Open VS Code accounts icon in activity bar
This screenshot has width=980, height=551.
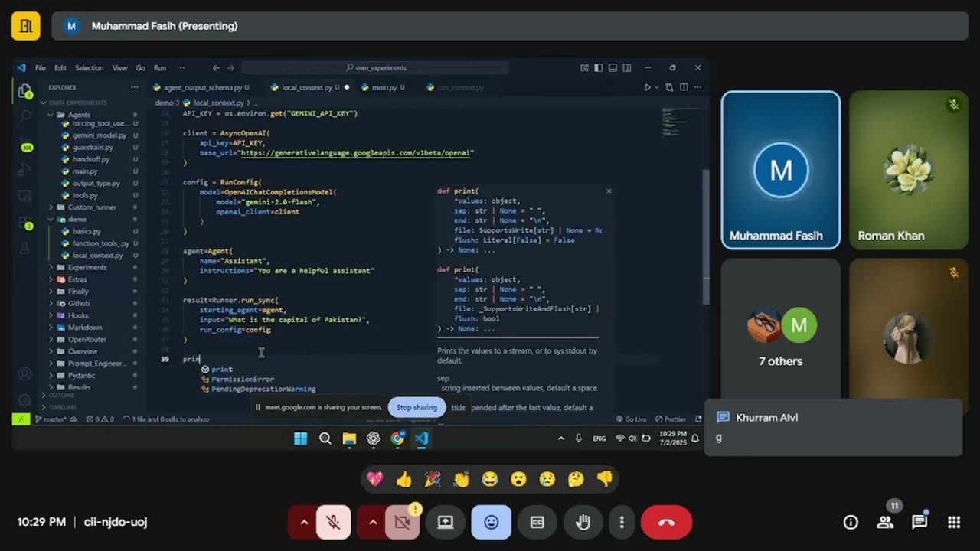point(24,374)
